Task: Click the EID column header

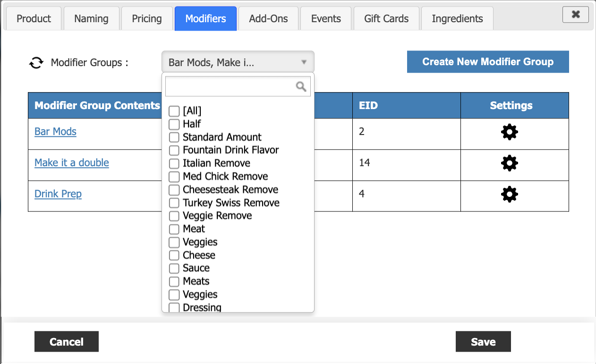Action: [407, 105]
